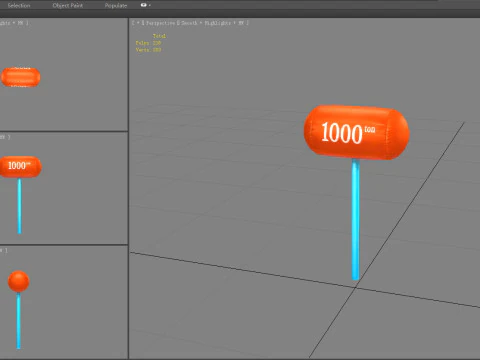Click the vertical divider between viewports
The width and height of the screenshot is (480, 360).
pos(128,188)
